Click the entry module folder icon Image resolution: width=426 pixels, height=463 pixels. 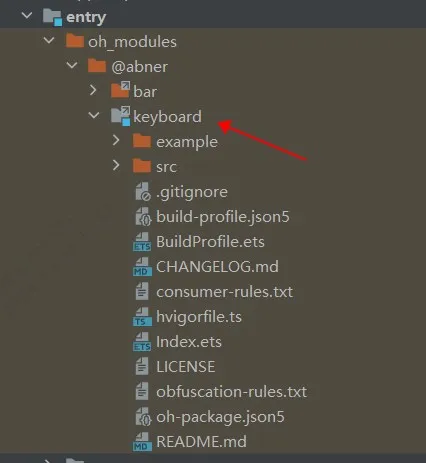coord(53,17)
